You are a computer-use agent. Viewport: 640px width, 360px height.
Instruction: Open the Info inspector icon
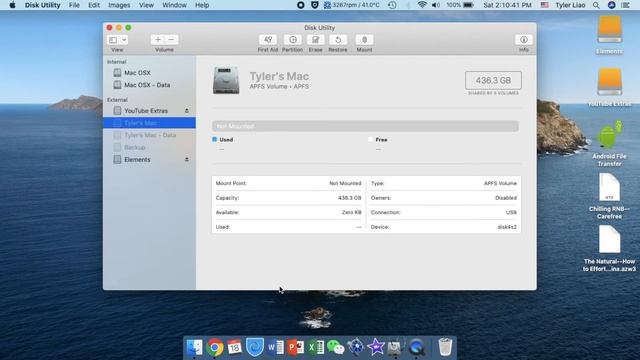[524, 40]
